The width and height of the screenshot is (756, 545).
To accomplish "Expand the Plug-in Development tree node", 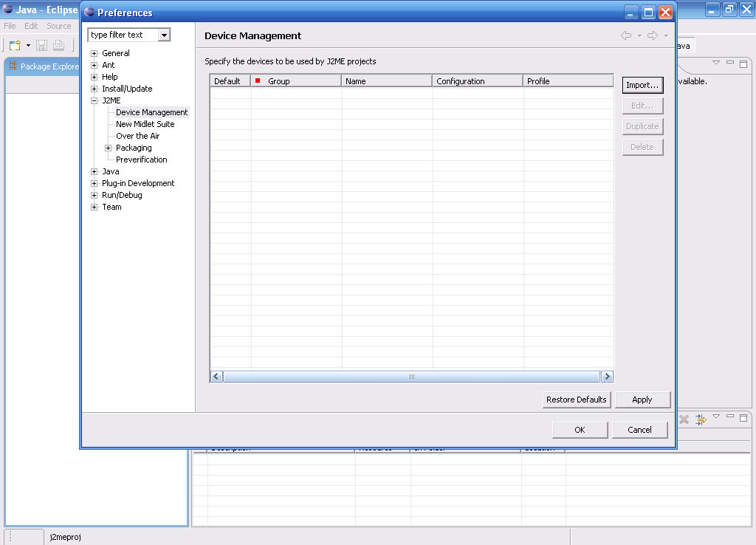I will pos(94,183).
